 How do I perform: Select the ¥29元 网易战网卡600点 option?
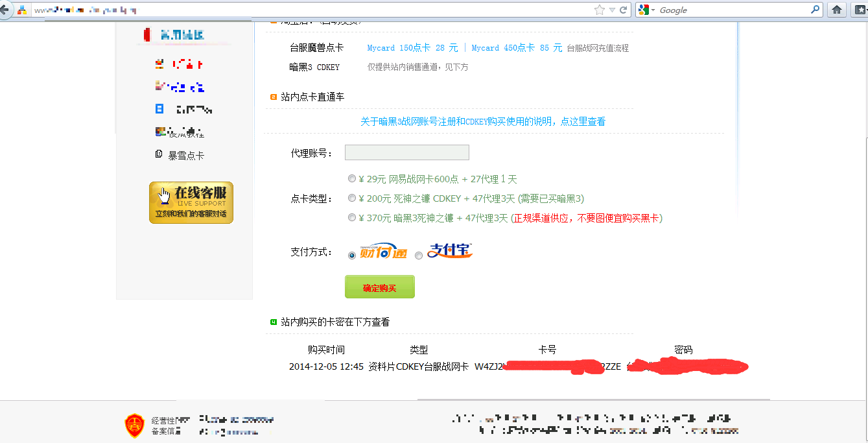coord(352,179)
